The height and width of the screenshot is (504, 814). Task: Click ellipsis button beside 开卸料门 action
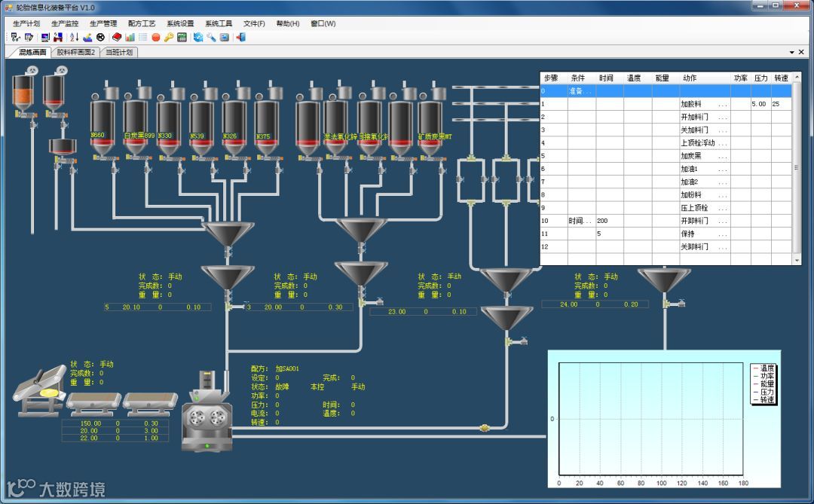click(x=722, y=221)
